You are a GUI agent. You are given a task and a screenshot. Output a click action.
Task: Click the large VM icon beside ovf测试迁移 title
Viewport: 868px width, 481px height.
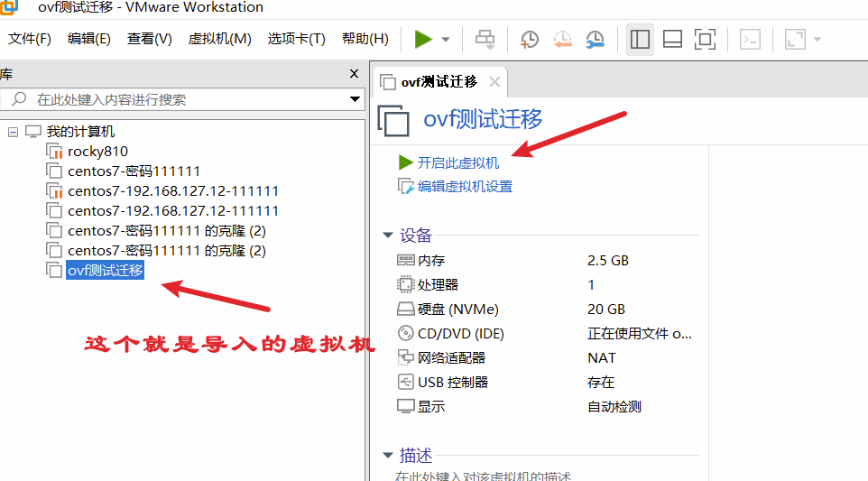tap(393, 121)
